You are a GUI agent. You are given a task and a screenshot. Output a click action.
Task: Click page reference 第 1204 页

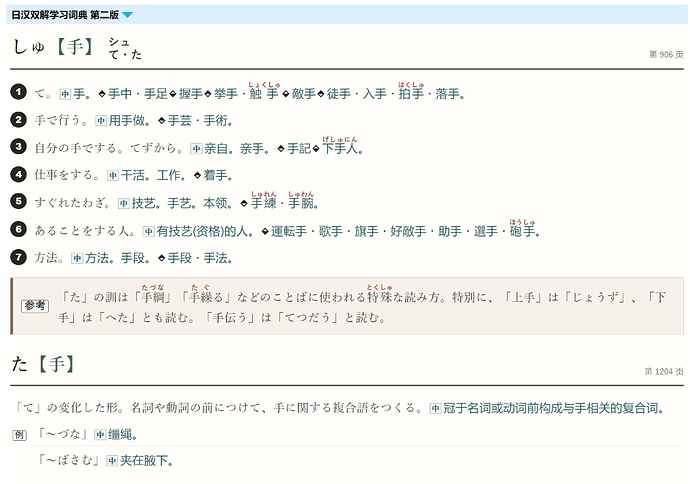(x=664, y=372)
